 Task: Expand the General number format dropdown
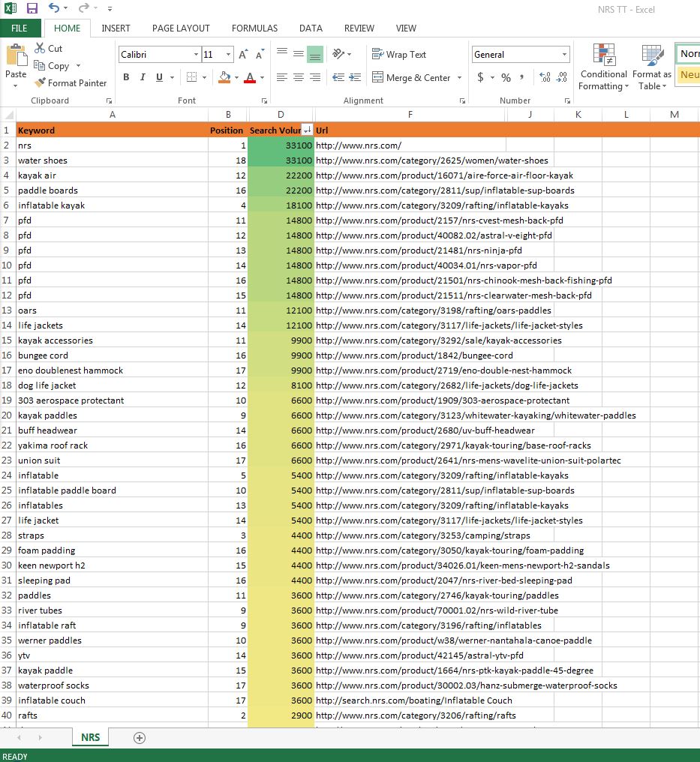point(564,55)
